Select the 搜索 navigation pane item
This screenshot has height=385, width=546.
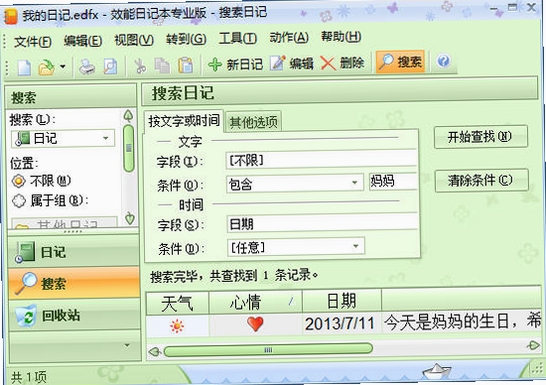click(x=73, y=283)
